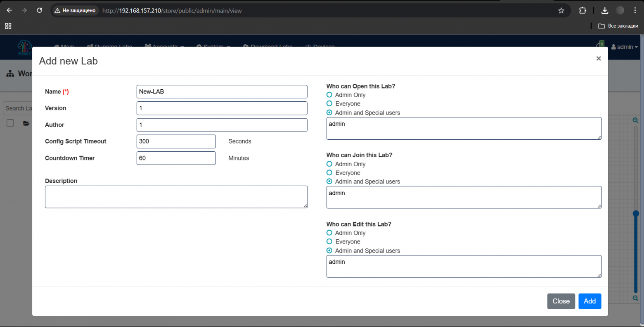Click the 'Who can Open this Lab?' heading
Viewport: 644px width, 327px height.
pos(361,86)
